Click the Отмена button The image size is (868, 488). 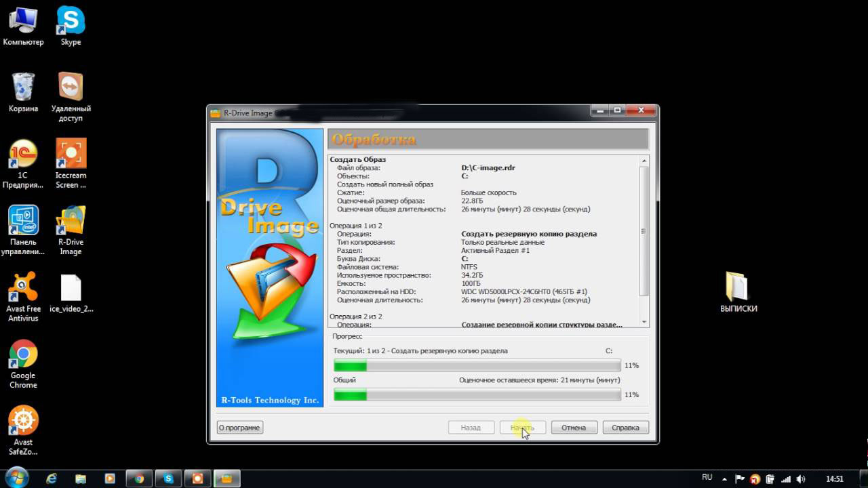pyautogui.click(x=574, y=428)
